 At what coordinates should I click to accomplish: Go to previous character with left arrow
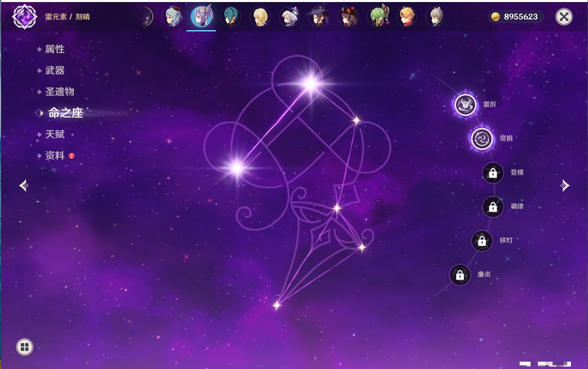(x=24, y=186)
